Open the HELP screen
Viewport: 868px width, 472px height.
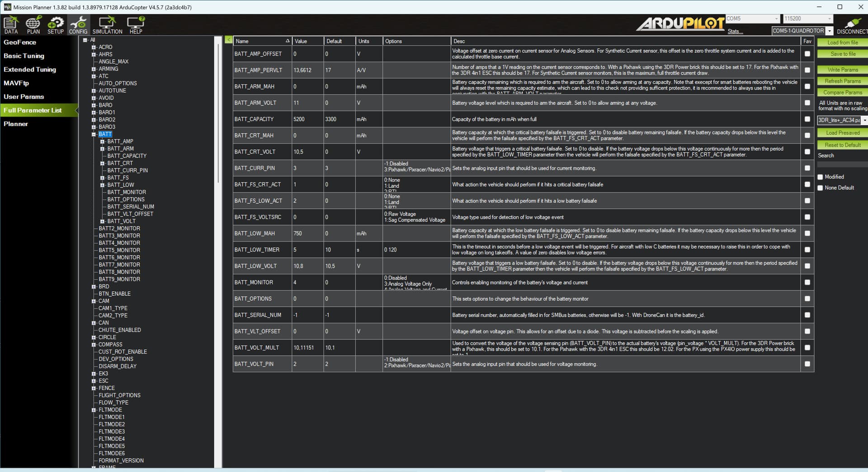pyautogui.click(x=136, y=25)
